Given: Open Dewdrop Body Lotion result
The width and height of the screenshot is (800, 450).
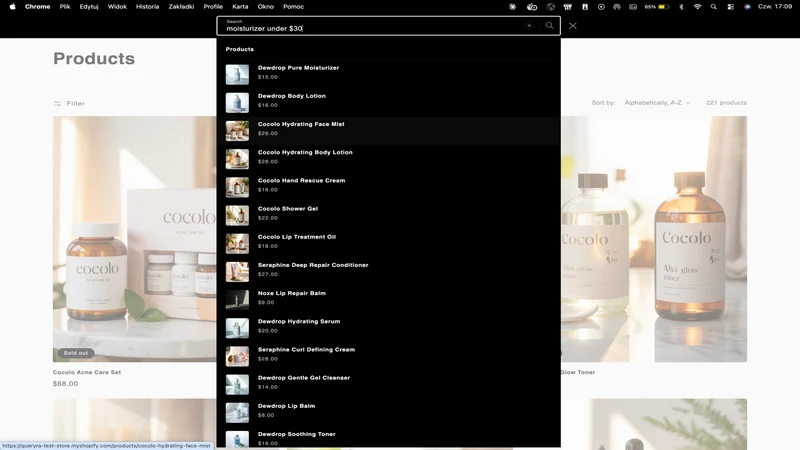Looking at the screenshot, I should (388, 102).
